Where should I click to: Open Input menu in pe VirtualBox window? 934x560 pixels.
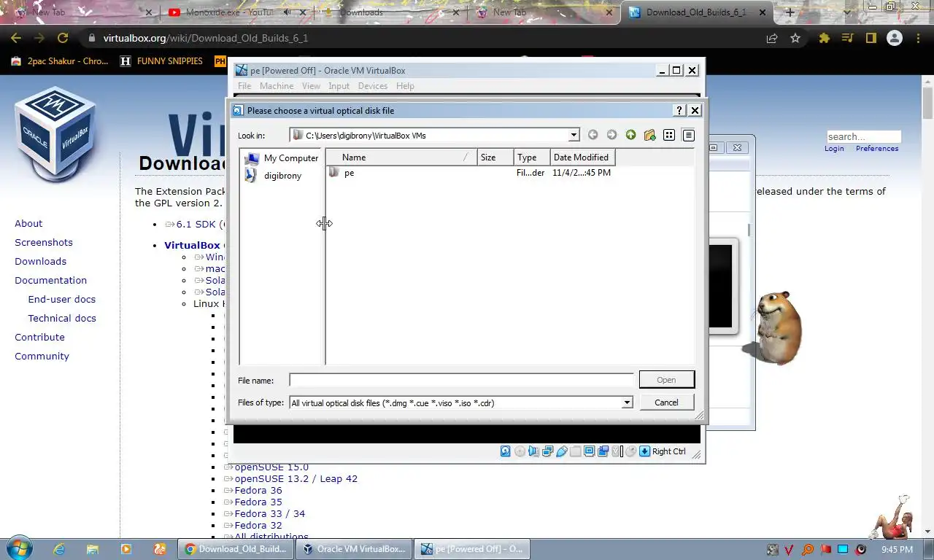coord(339,86)
